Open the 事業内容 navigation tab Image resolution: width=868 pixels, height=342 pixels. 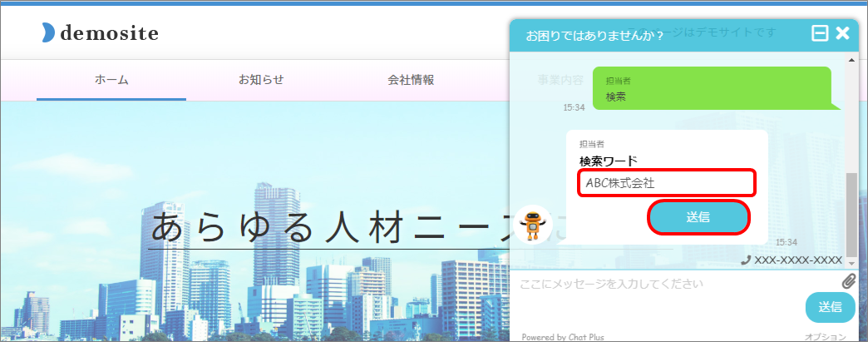click(560, 80)
